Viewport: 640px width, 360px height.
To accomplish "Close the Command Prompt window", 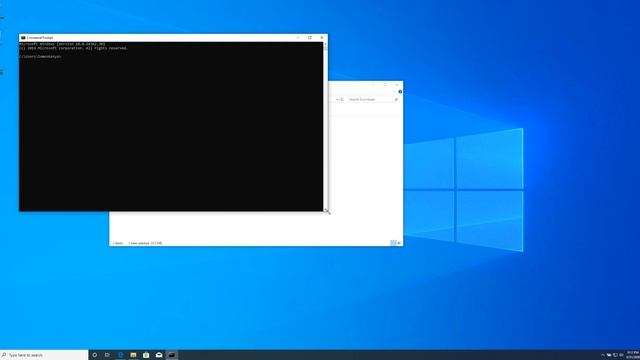I will click(322, 38).
